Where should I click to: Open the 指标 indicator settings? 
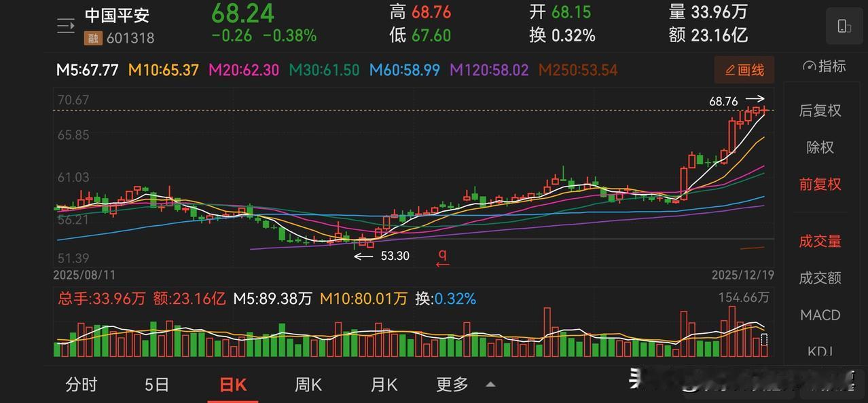point(824,66)
